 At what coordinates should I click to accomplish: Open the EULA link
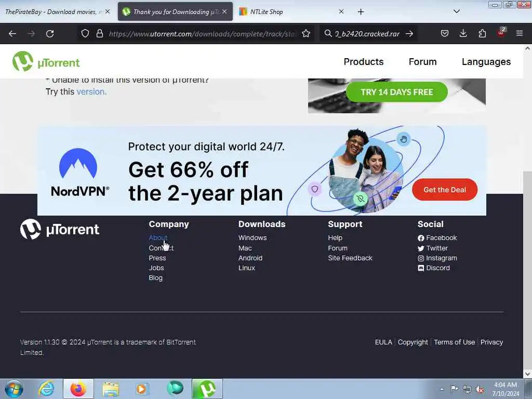(x=383, y=342)
